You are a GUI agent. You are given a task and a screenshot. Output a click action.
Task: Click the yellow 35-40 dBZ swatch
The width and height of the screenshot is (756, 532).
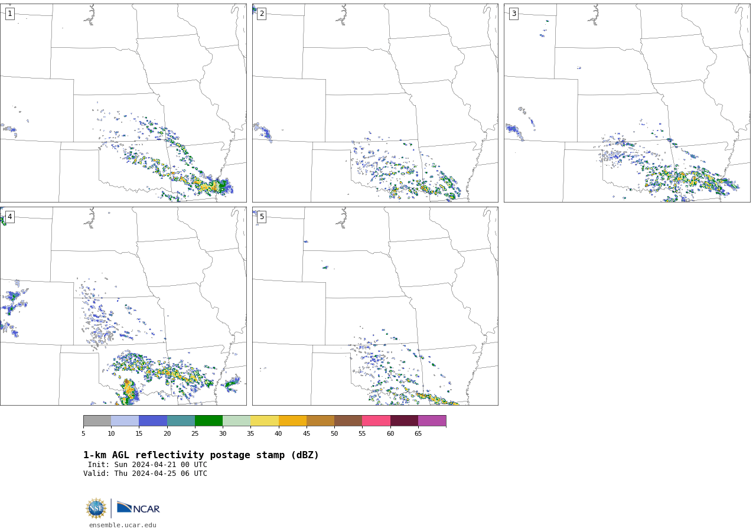265,421
